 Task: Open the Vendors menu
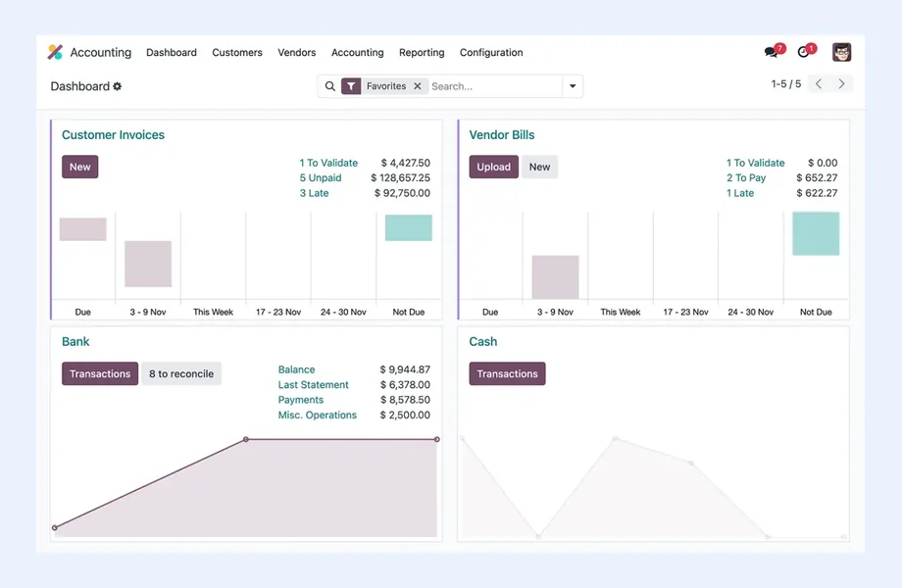pyautogui.click(x=297, y=52)
